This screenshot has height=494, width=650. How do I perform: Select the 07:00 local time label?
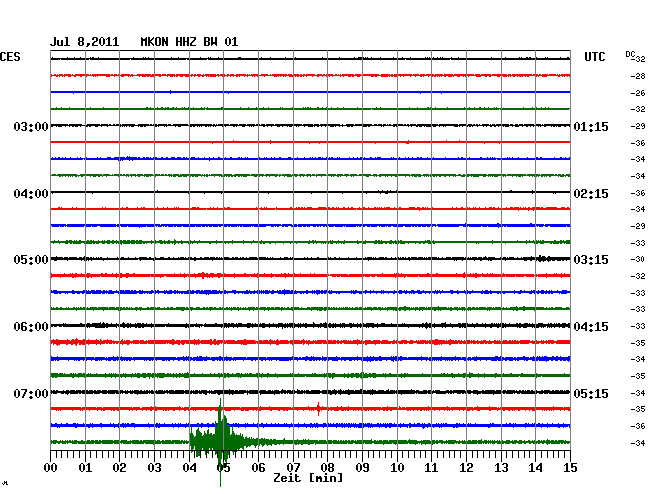click(31, 393)
